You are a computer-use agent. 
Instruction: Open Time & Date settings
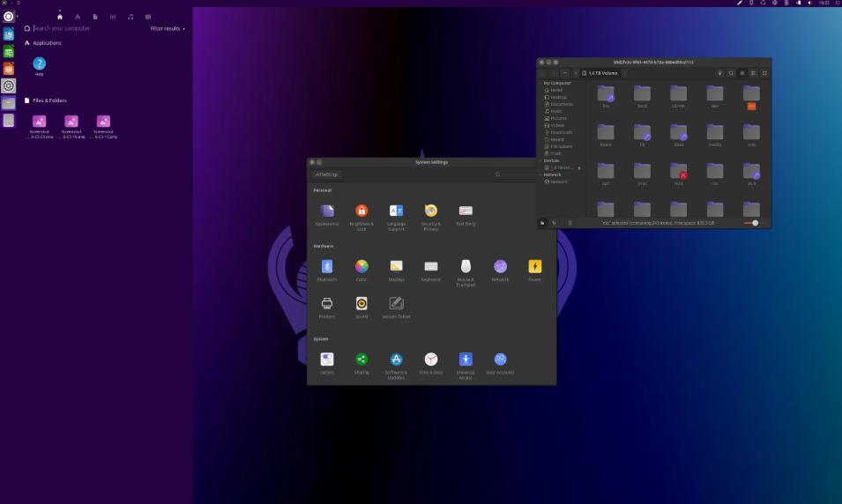(x=430, y=359)
